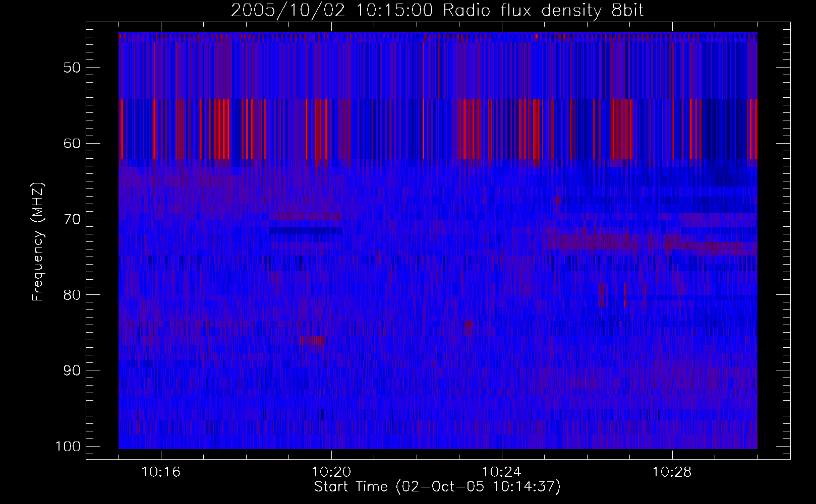Click the 80 frequency tick label

click(72, 295)
